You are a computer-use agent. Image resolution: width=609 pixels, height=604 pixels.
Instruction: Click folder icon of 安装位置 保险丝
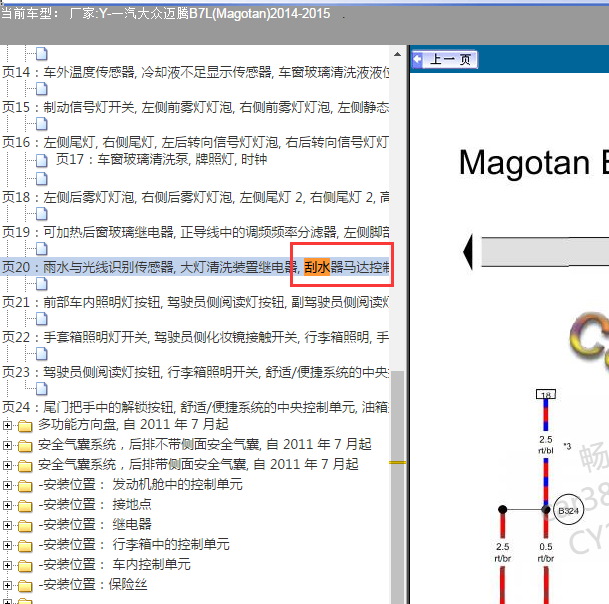[25, 586]
